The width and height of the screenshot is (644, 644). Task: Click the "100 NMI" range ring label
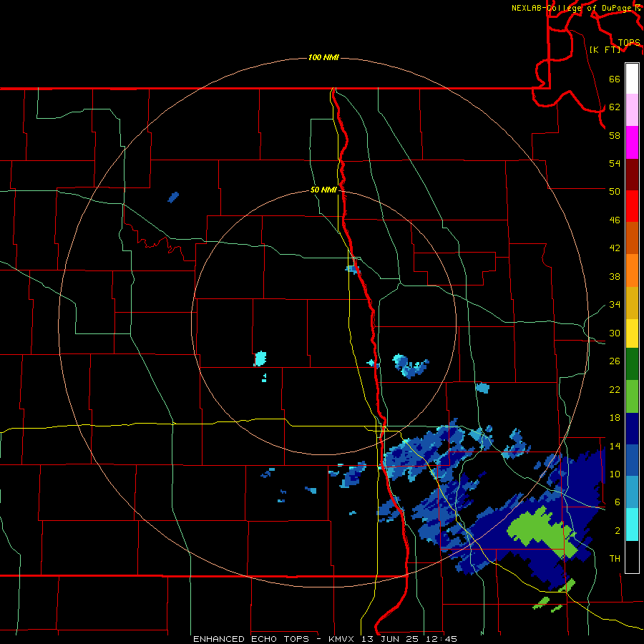point(323,57)
